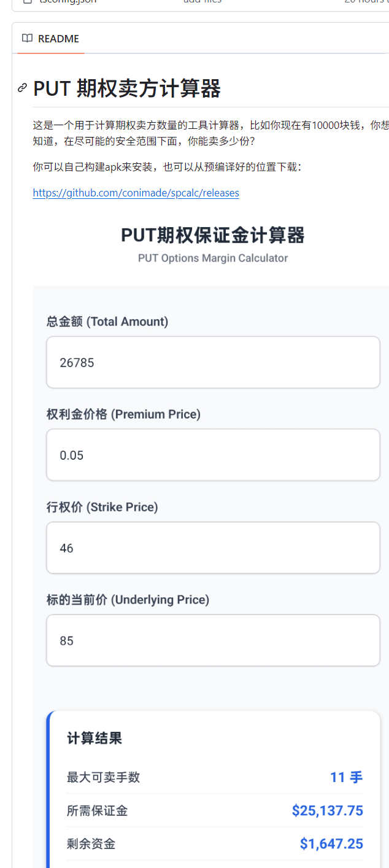Click the premium value 0.05
The width and height of the screenshot is (389, 868).
point(71,454)
